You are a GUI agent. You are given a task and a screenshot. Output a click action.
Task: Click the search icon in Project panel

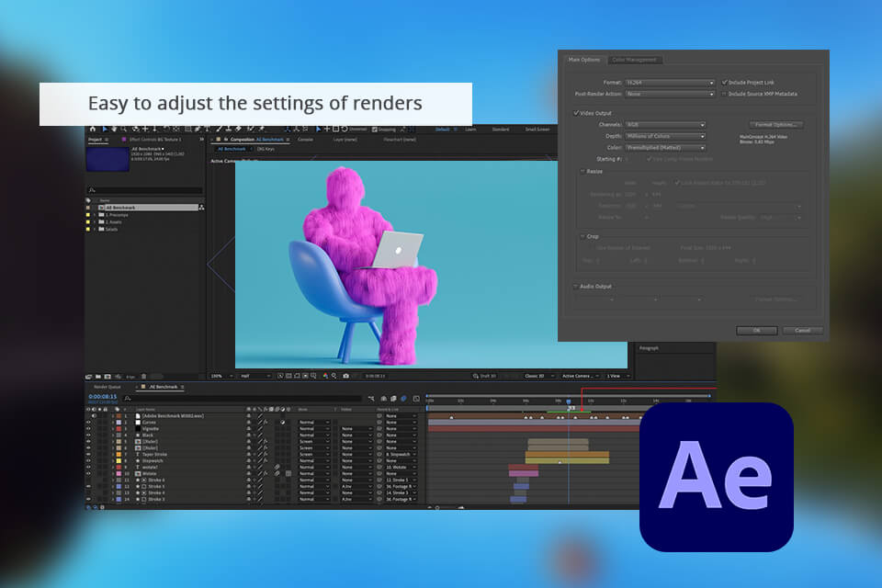point(92,190)
